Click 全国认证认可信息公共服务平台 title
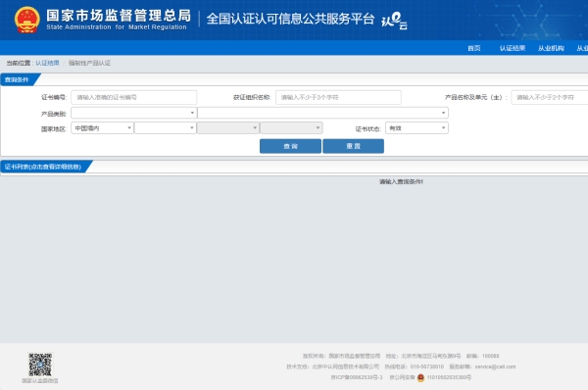The image size is (588, 390). click(290, 19)
